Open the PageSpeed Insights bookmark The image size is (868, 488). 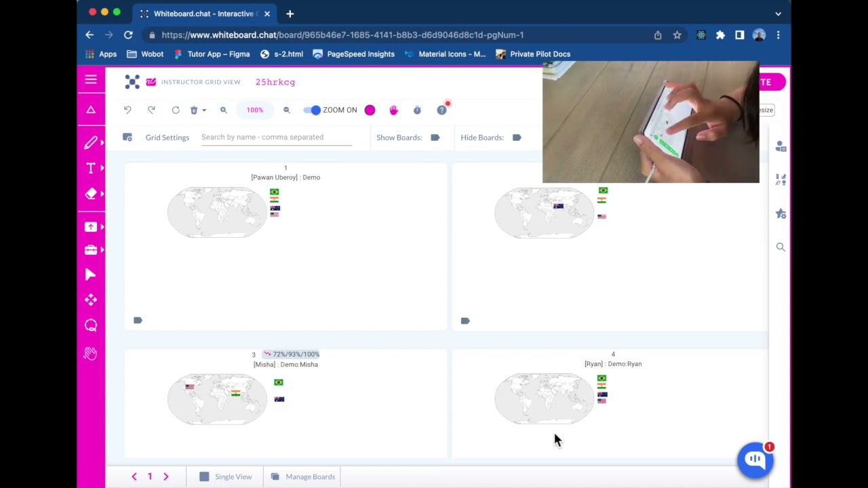tap(353, 54)
